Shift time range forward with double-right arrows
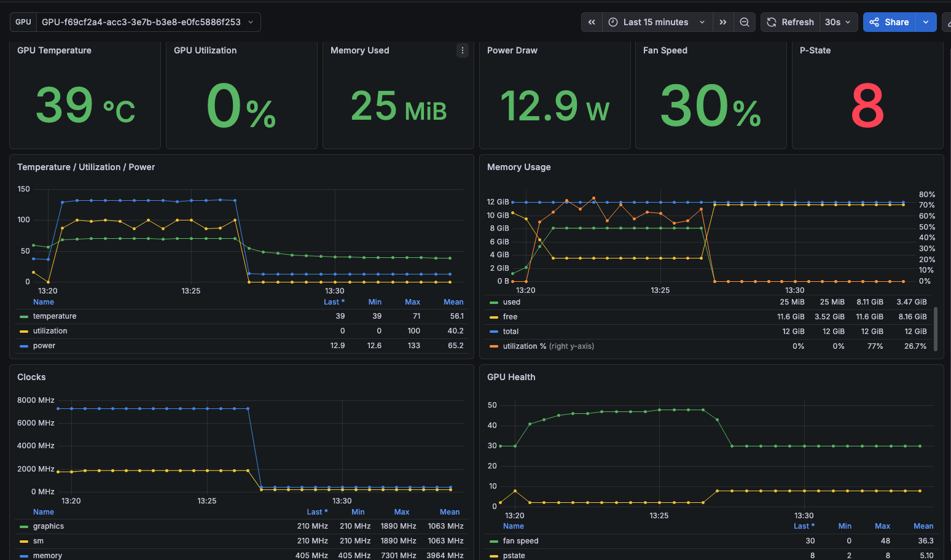This screenshot has height=560, width=951. 723,22
